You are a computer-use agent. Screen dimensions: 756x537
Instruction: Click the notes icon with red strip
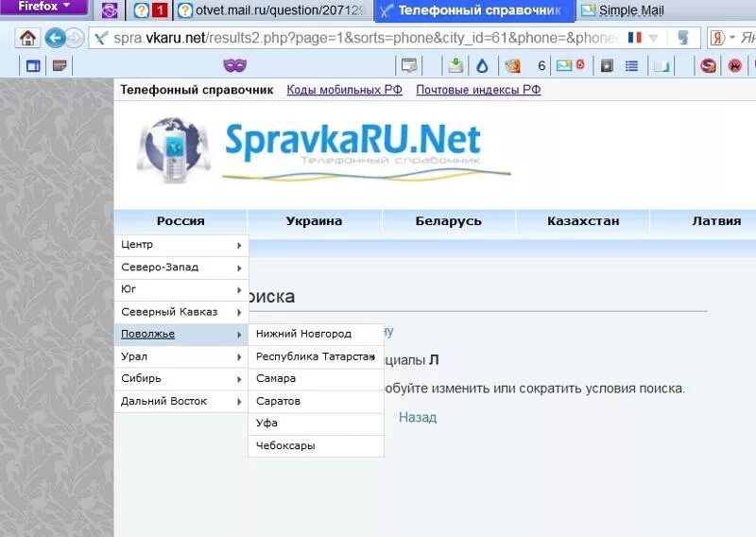tap(60, 65)
